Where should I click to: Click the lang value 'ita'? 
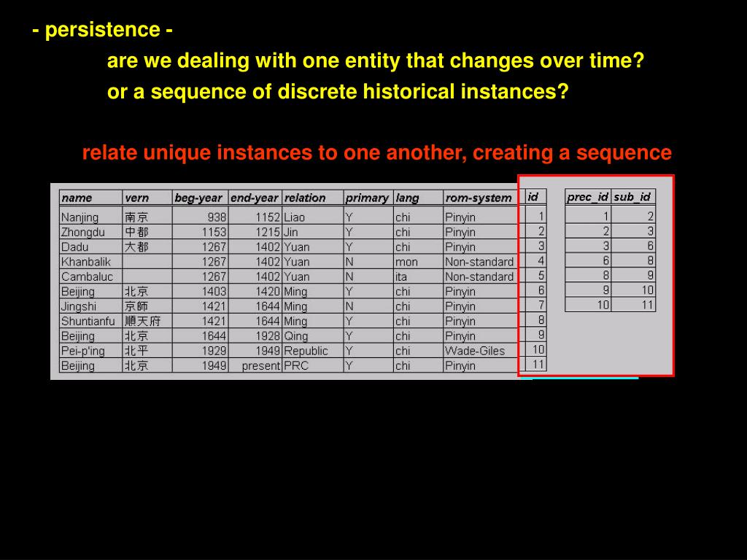coord(401,276)
